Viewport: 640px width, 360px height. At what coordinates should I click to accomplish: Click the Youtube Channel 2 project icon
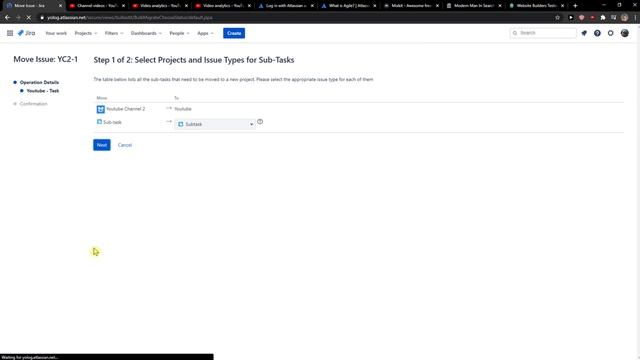pos(100,109)
